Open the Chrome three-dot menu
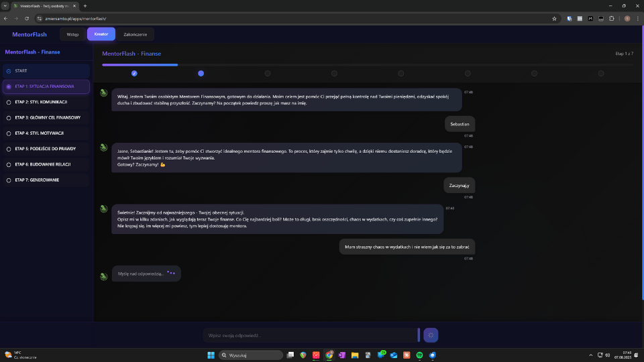The image size is (644, 362). click(637, 19)
